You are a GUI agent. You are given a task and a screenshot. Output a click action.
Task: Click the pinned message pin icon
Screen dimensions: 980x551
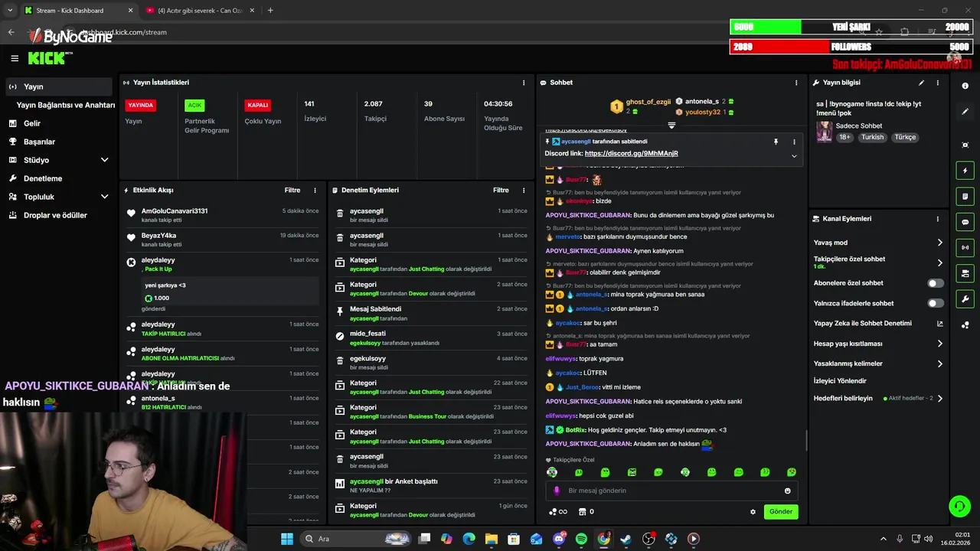[776, 142]
